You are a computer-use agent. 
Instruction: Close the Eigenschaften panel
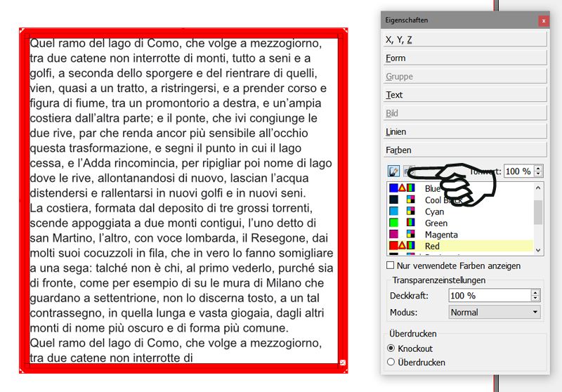pos(543,21)
